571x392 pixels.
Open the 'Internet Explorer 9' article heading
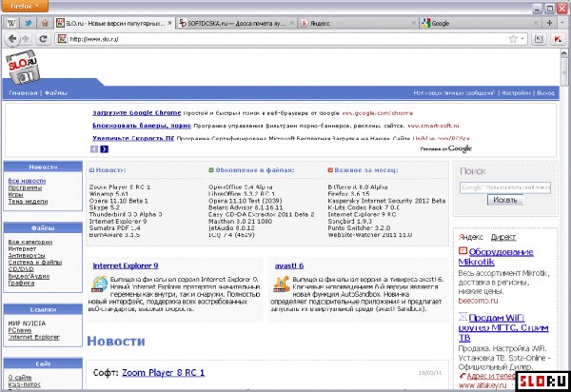tap(126, 265)
